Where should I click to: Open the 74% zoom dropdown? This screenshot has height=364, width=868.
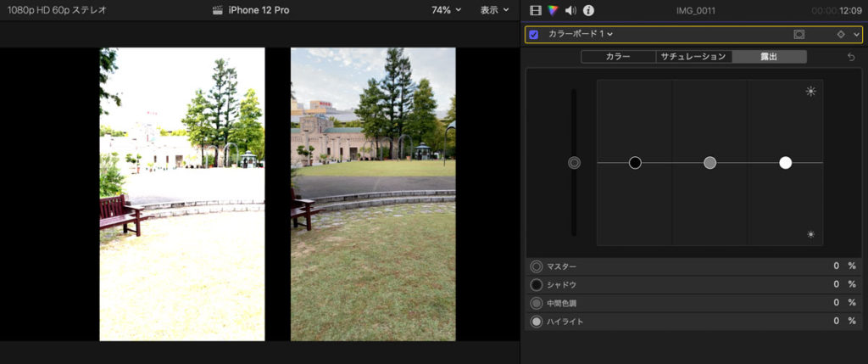(x=446, y=10)
